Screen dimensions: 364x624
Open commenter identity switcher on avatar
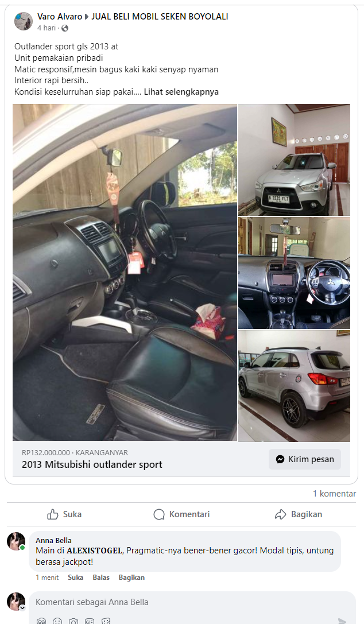coord(22,608)
